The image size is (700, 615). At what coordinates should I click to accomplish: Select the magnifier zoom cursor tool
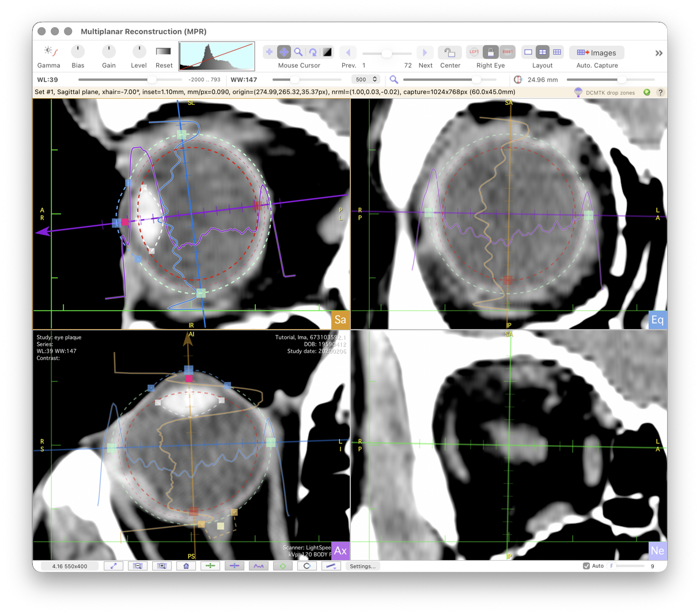[298, 52]
